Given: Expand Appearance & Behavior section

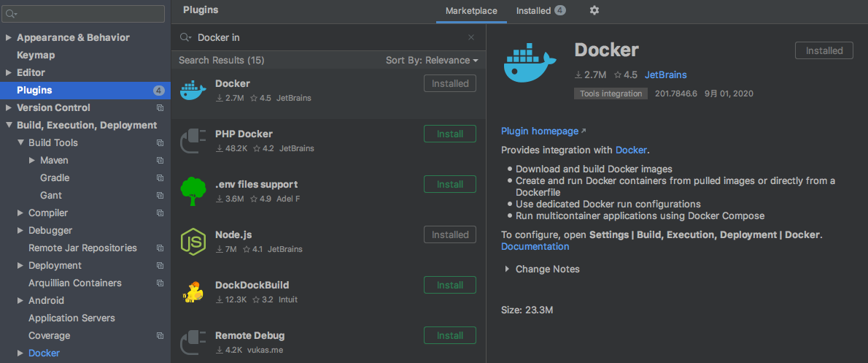Looking at the screenshot, I should (8, 38).
